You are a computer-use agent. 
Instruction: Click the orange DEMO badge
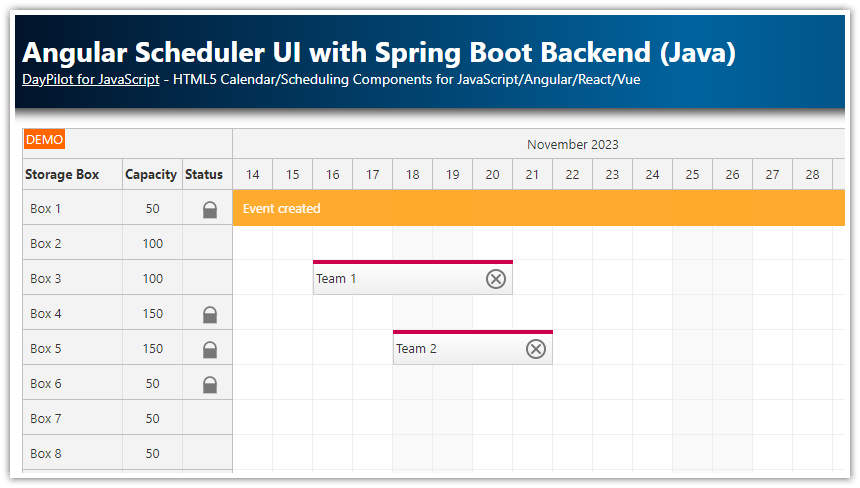click(x=44, y=140)
